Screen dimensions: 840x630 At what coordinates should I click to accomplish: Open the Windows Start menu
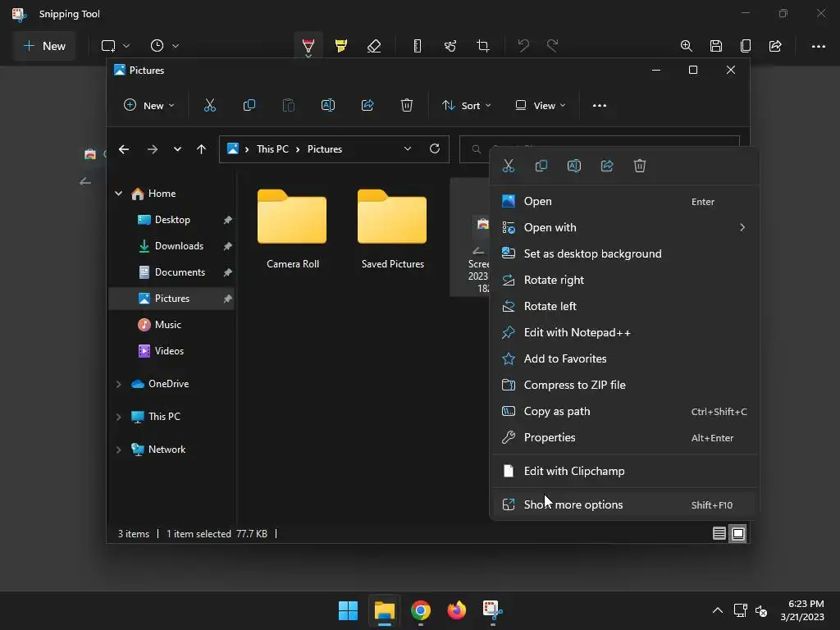coord(348,610)
